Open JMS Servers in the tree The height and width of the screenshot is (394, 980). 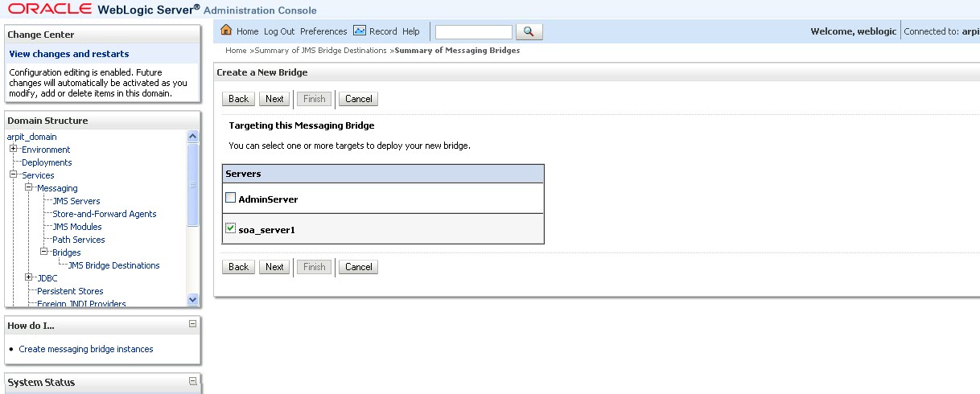(x=76, y=201)
